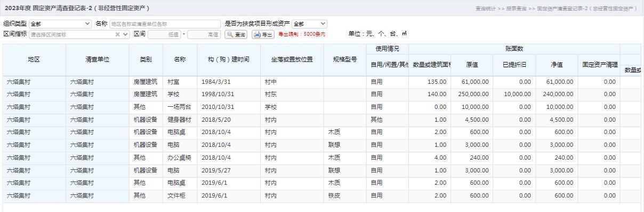Go to 报表查询 in the breadcrumb

pos(516,9)
